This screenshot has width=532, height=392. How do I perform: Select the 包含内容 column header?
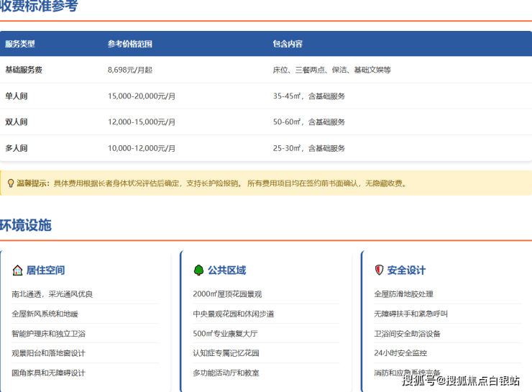pos(288,44)
